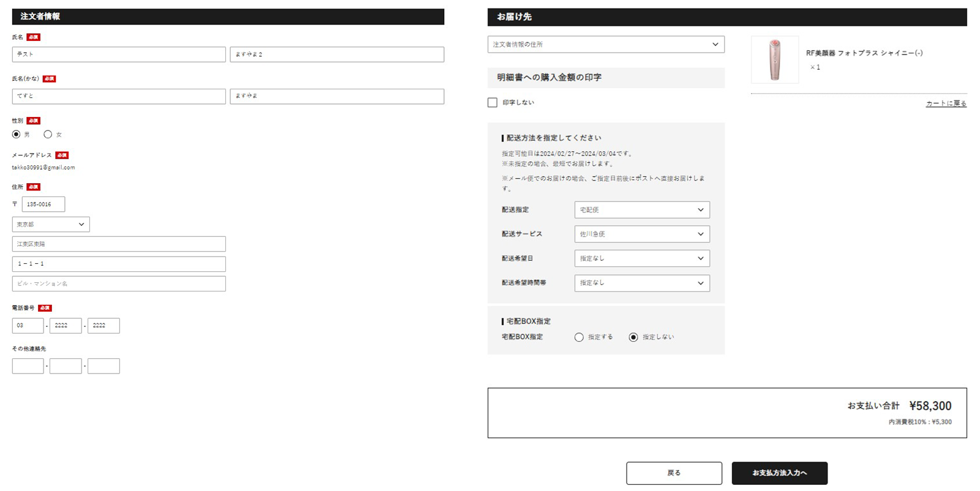Screen dimensions: 980x491
Task: Open the 配送希望日 dropdown
Action: [x=642, y=258]
